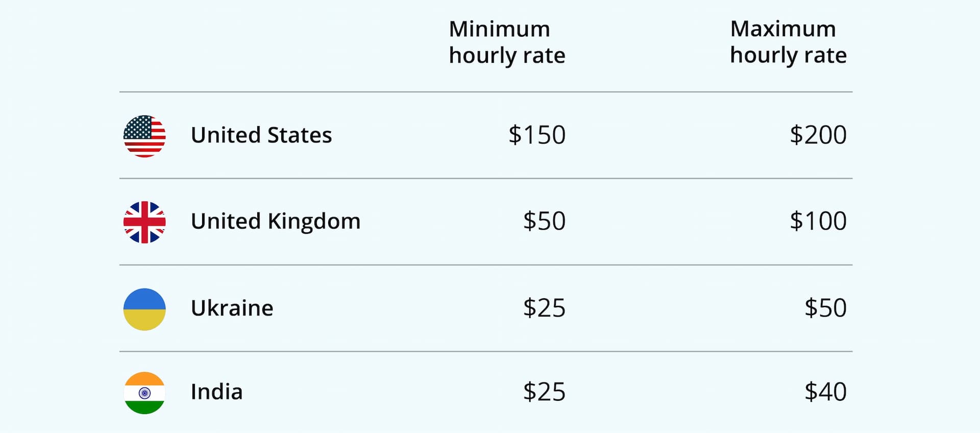The width and height of the screenshot is (980, 433).
Task: Click the United Kingdom country label
Action: point(276,222)
